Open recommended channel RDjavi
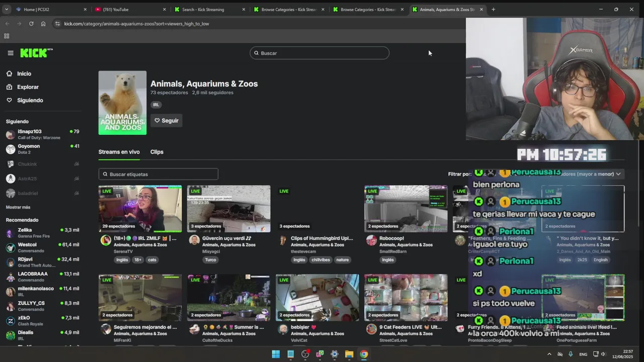This screenshot has height=362, width=644. 42,262
